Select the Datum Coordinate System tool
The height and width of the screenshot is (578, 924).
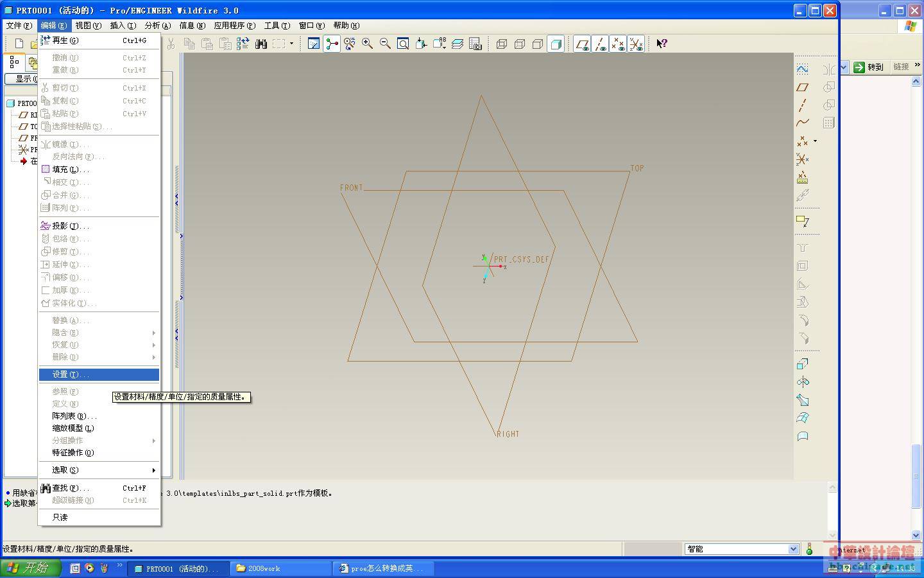803,159
